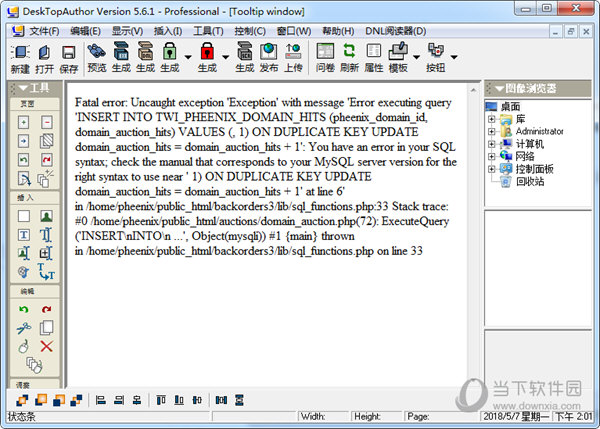Insert a blank box with white square icon
This screenshot has width=600, height=429.
click(x=24, y=216)
